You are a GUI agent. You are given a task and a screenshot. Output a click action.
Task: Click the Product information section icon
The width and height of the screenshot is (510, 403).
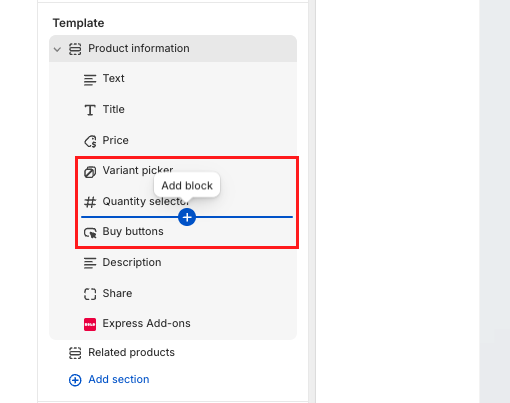tap(75, 49)
